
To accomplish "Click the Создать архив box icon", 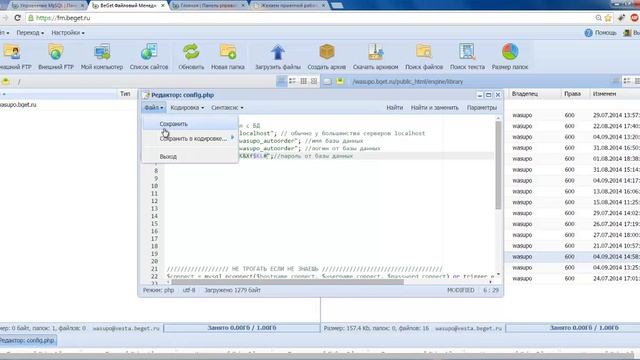I will tap(327, 52).
